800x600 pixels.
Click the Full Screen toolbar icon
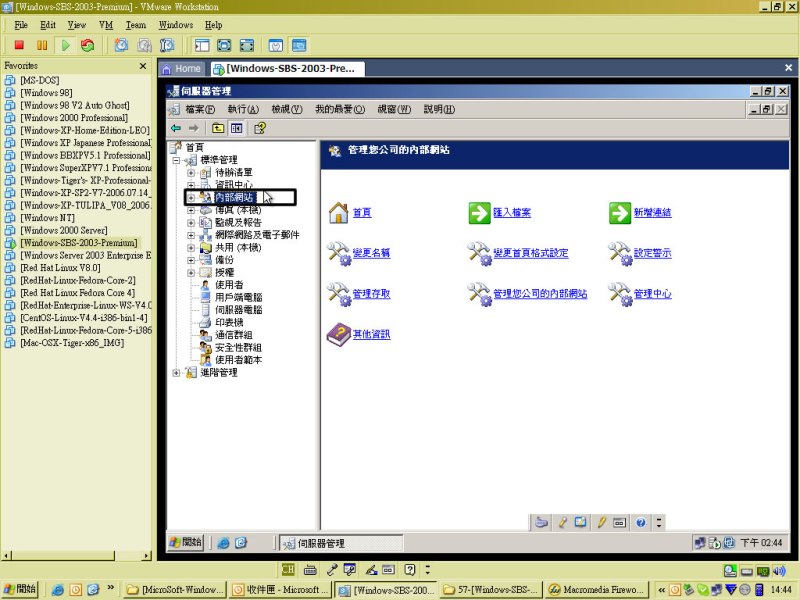tap(224, 45)
